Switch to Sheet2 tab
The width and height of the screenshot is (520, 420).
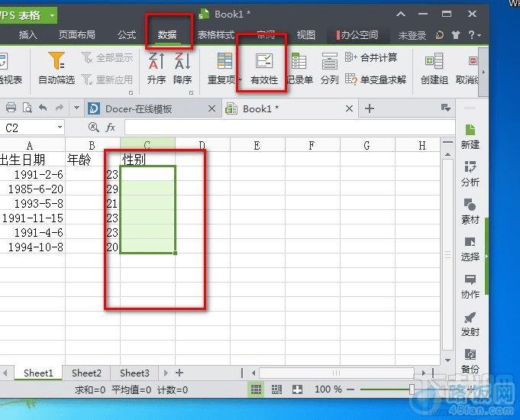(86, 373)
